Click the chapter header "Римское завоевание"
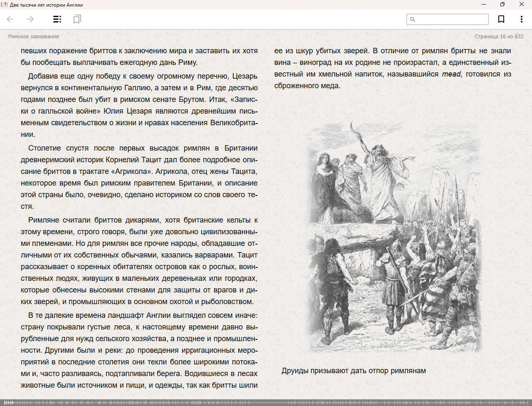The width and height of the screenshot is (532, 406). click(x=34, y=37)
